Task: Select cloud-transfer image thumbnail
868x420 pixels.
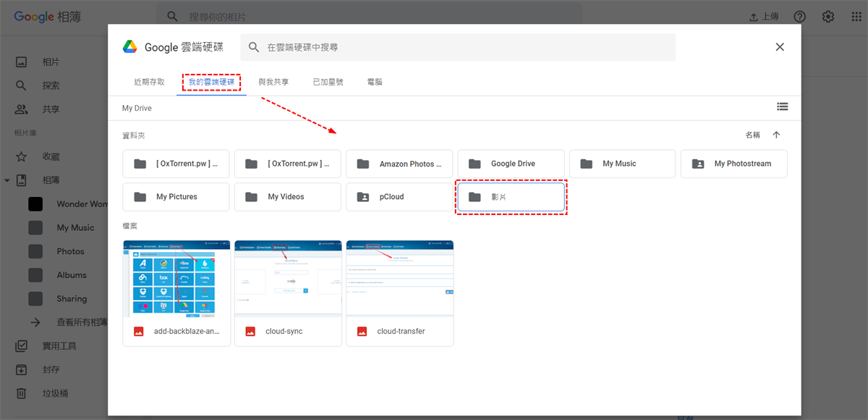Action: 400,279
